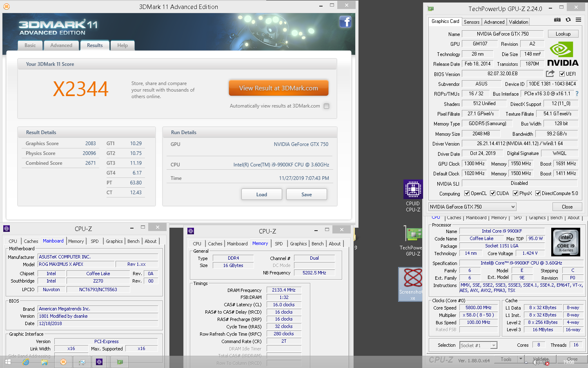This screenshot has width=588, height=368.
Task: Open the TechPowerUp GPU-Z desktop shortcut
Action: (413, 240)
